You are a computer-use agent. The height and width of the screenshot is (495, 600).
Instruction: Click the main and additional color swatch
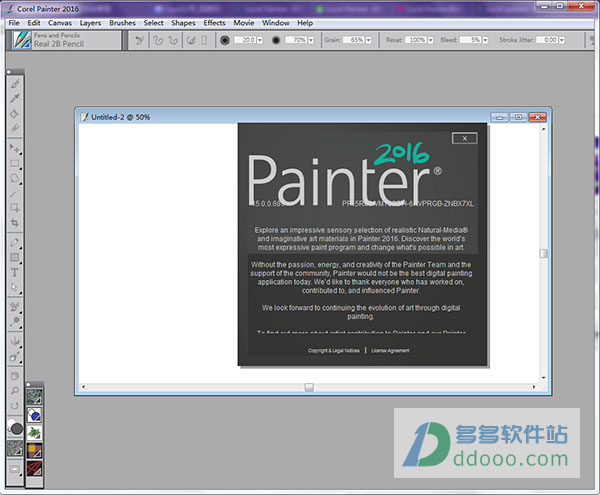click(15, 427)
